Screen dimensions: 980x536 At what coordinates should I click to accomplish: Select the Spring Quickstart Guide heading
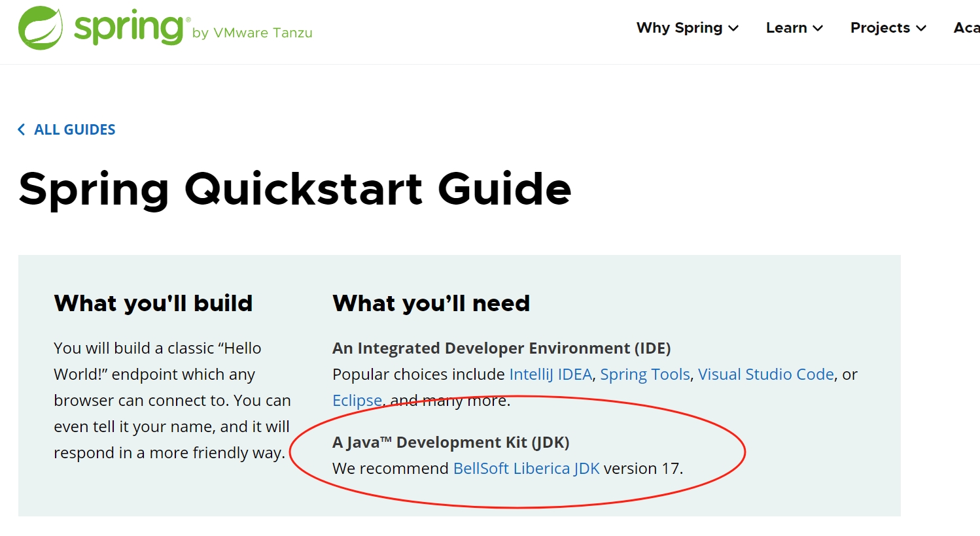294,190
